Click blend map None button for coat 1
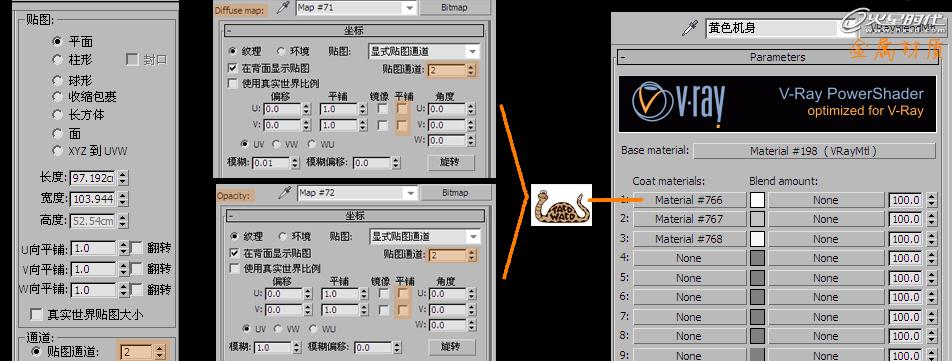This screenshot has width=952, height=361. [826, 200]
